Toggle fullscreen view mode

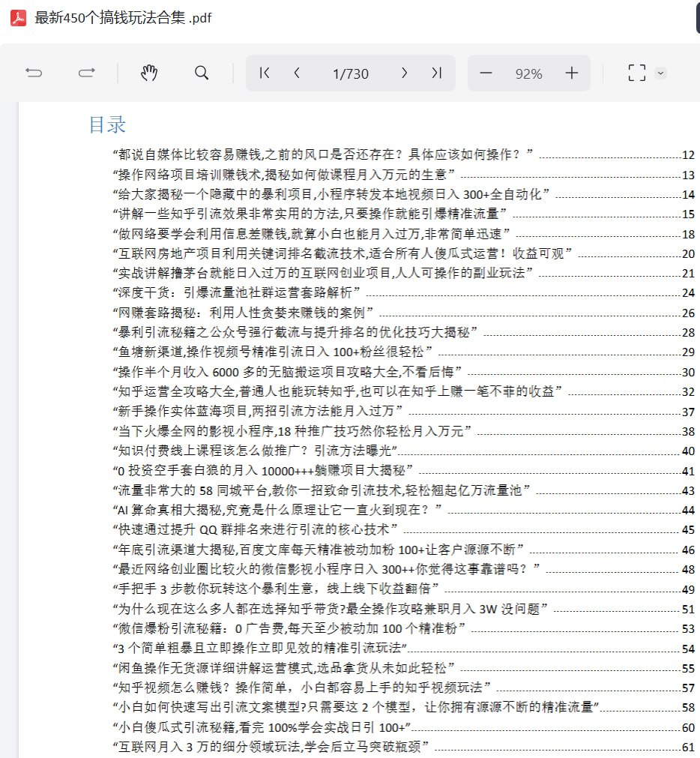[636, 73]
